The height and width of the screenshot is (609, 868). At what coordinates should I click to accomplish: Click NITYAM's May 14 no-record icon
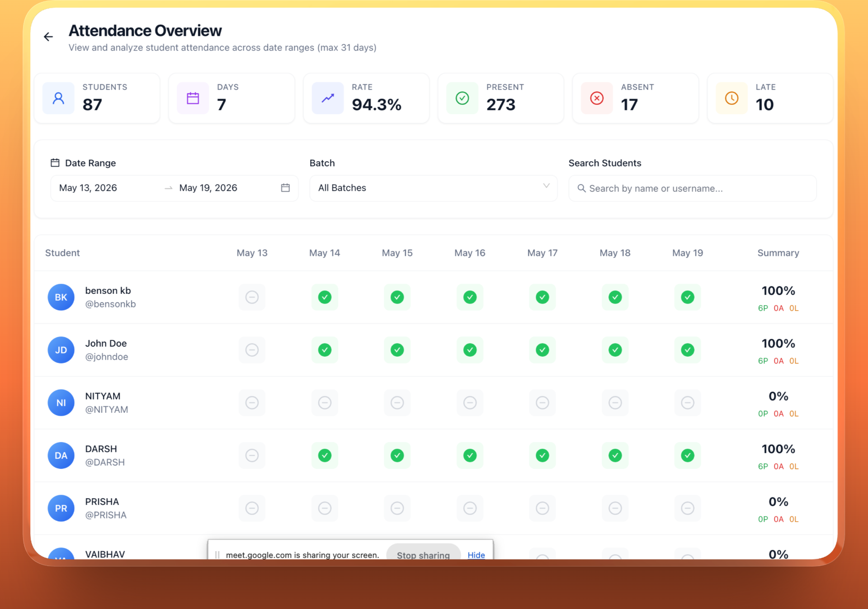click(325, 402)
